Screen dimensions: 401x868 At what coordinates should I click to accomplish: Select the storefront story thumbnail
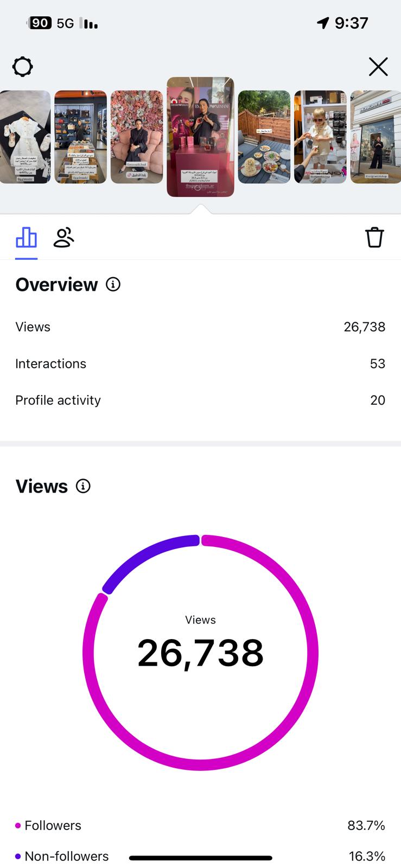coord(375,137)
